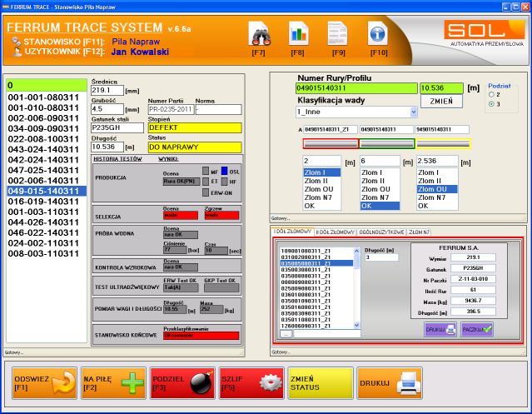
Task: Select 035005080311_Z1 highlighted entry
Action: coord(316,263)
